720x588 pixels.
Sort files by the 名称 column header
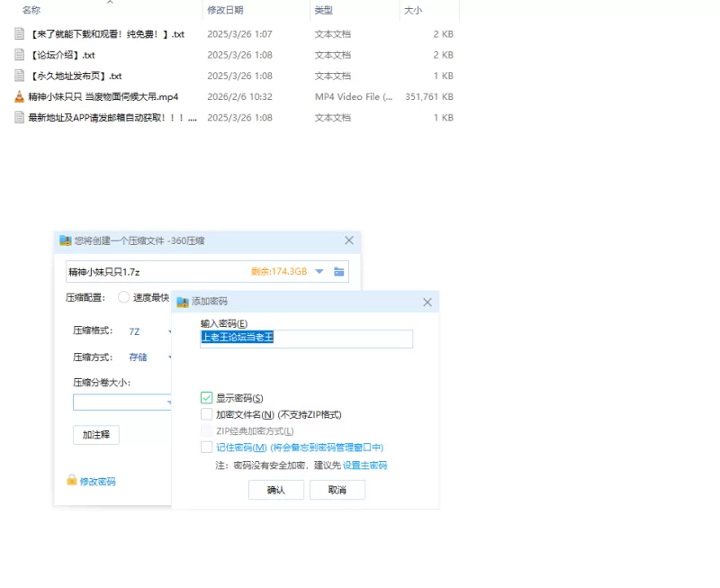(31, 10)
